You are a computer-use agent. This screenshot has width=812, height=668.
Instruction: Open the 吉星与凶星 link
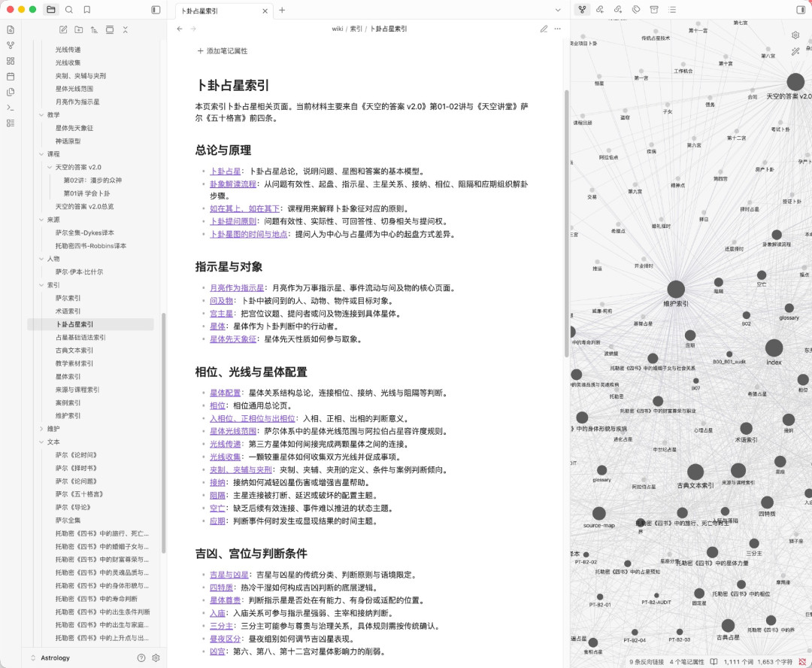coord(229,575)
